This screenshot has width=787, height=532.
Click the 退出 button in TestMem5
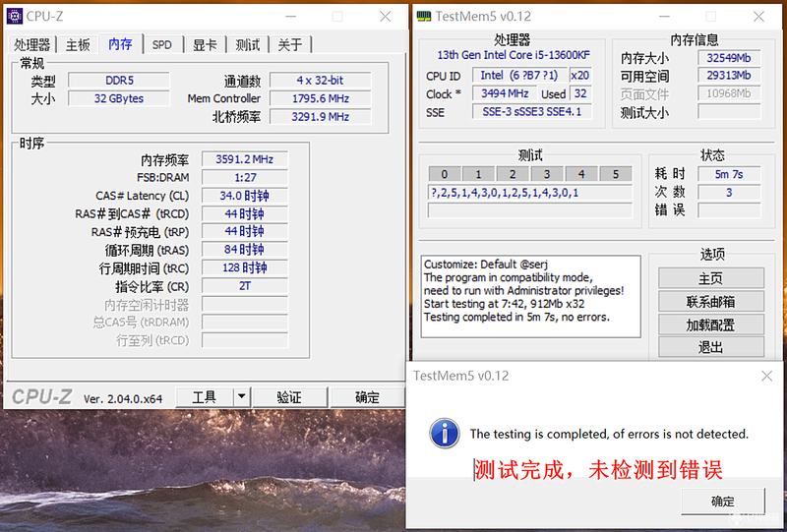pos(710,347)
